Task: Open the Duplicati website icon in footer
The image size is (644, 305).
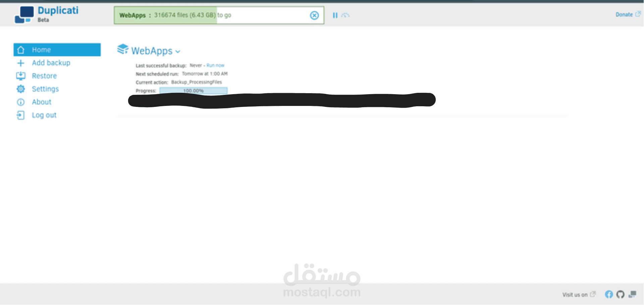Action: pyautogui.click(x=633, y=294)
